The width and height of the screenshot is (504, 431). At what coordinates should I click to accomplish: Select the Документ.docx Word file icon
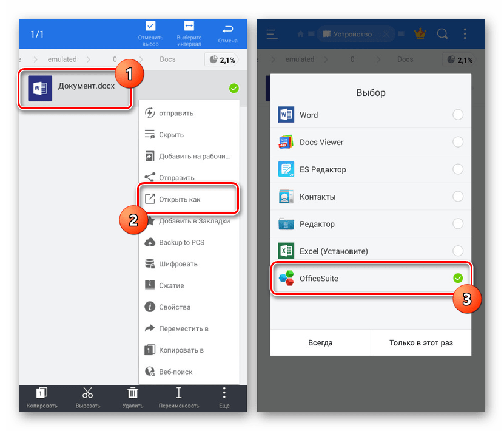tap(40, 88)
